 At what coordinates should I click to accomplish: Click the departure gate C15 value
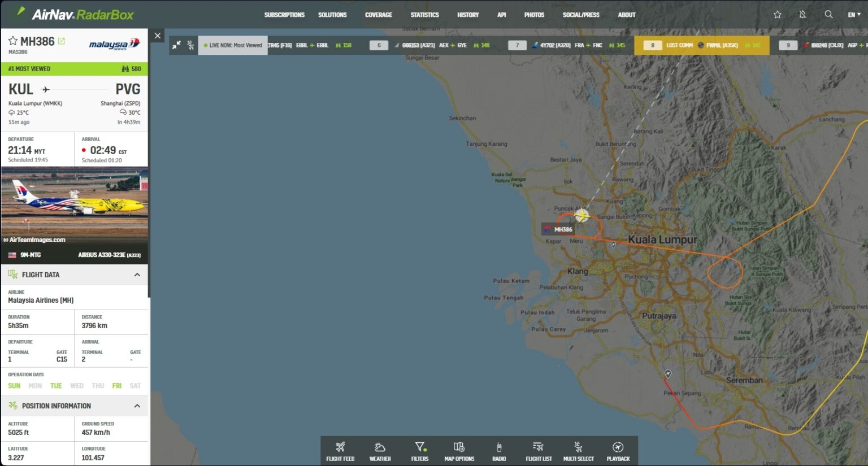(x=62, y=359)
